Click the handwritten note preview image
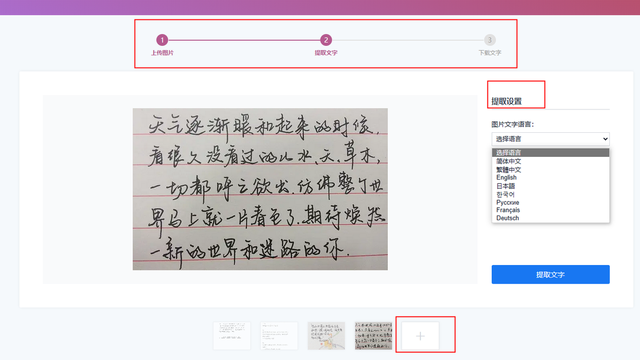Image resolution: width=640 pixels, height=360 pixels. (x=260, y=189)
